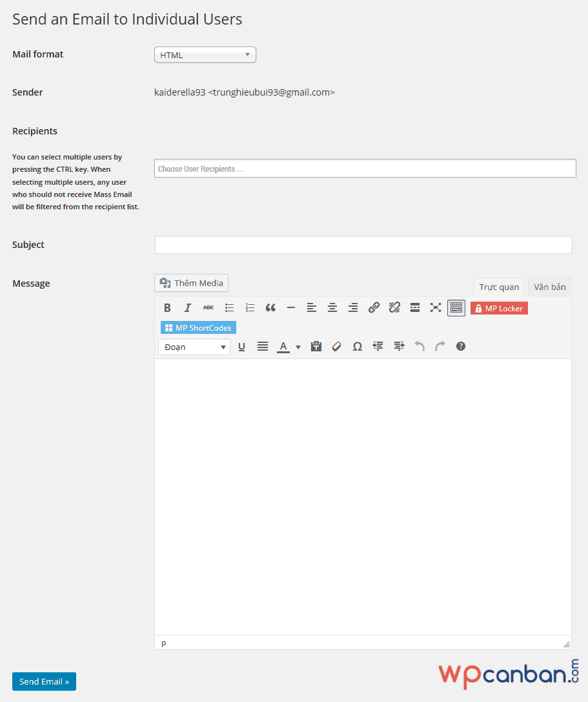Select the italic formatting icon
Screen dimensions: 588x702
[x=188, y=307]
